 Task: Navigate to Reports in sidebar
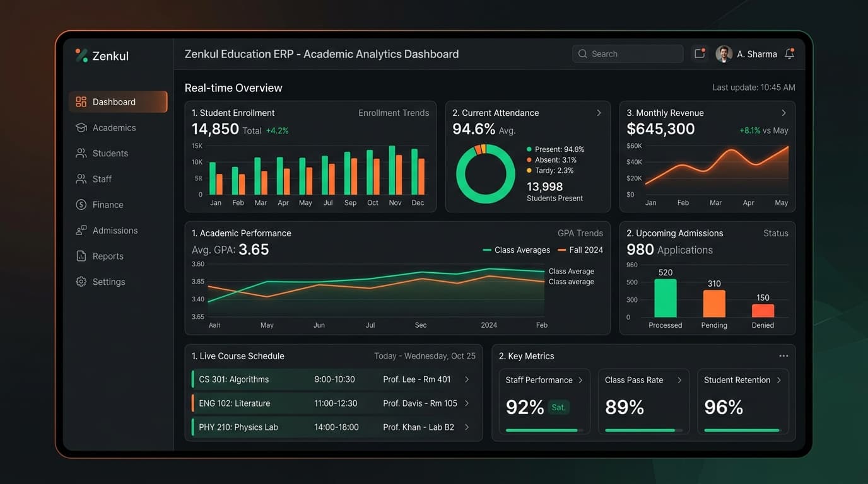118,256
